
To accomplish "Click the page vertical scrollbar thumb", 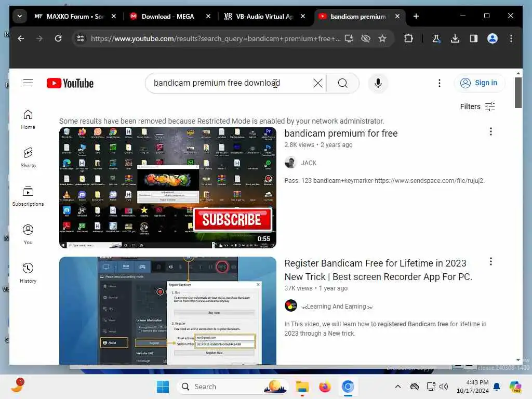I will (518, 92).
